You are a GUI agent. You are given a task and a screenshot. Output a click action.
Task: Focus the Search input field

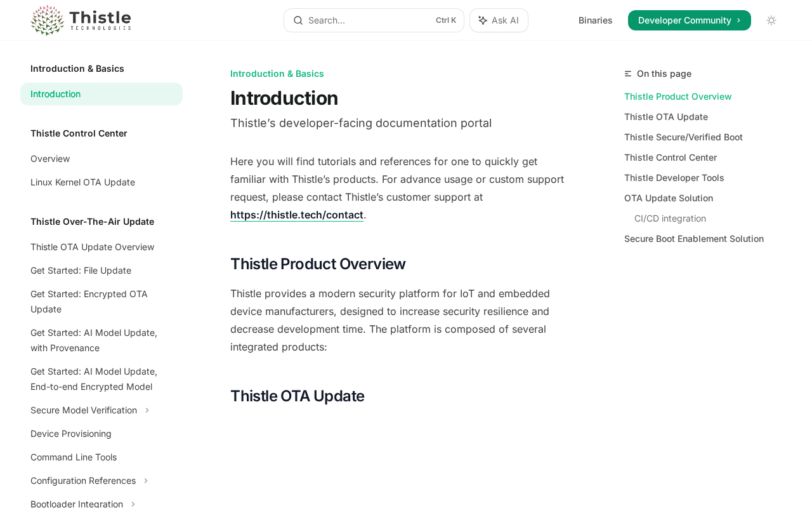point(368,20)
